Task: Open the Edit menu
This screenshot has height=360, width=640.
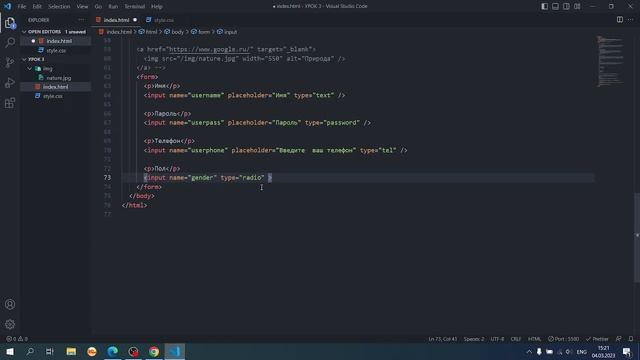Action: click(x=37, y=7)
